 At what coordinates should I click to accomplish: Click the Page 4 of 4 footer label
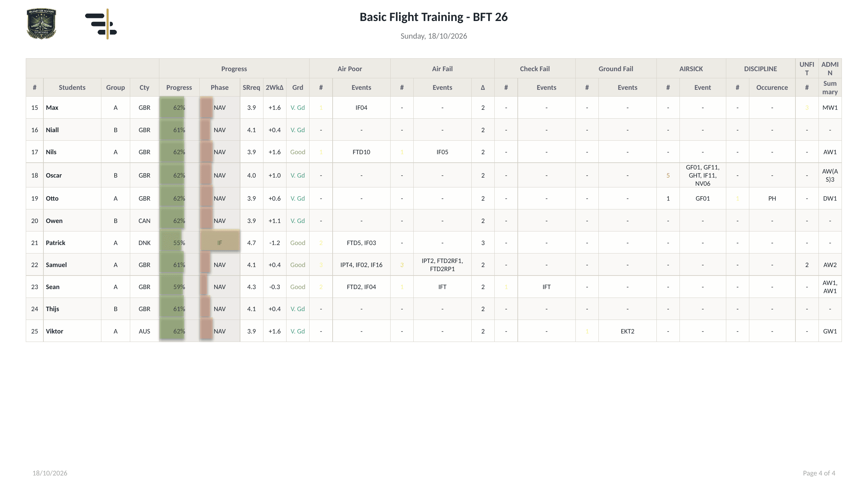[x=819, y=473]
